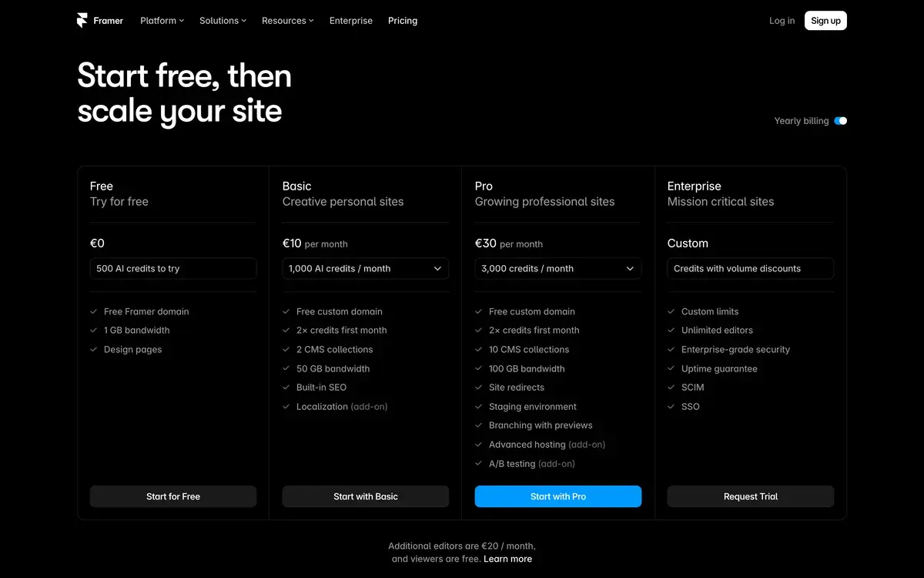Click the checkmark beside 2 CMS collections
This screenshot has height=578, width=924.
coord(286,349)
